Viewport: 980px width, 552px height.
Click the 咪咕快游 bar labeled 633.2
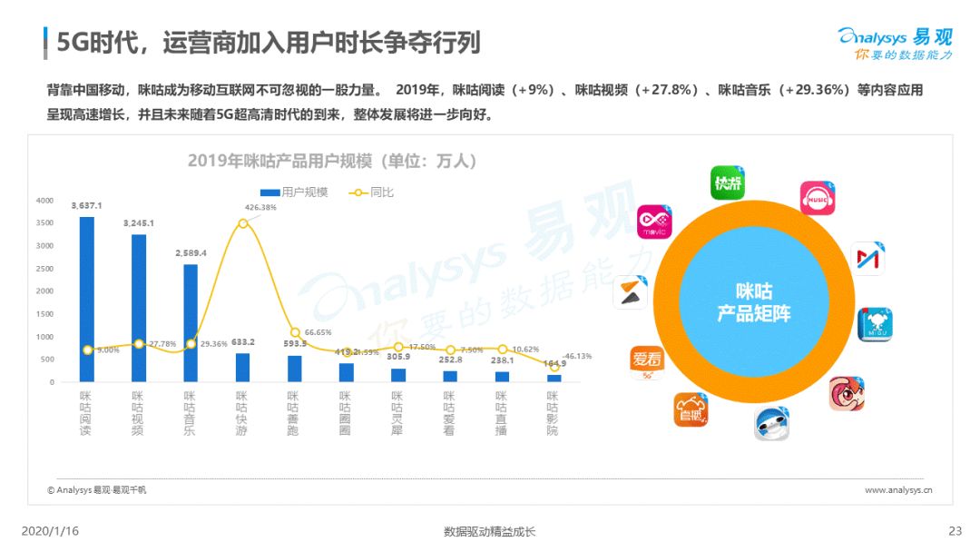coord(242,368)
